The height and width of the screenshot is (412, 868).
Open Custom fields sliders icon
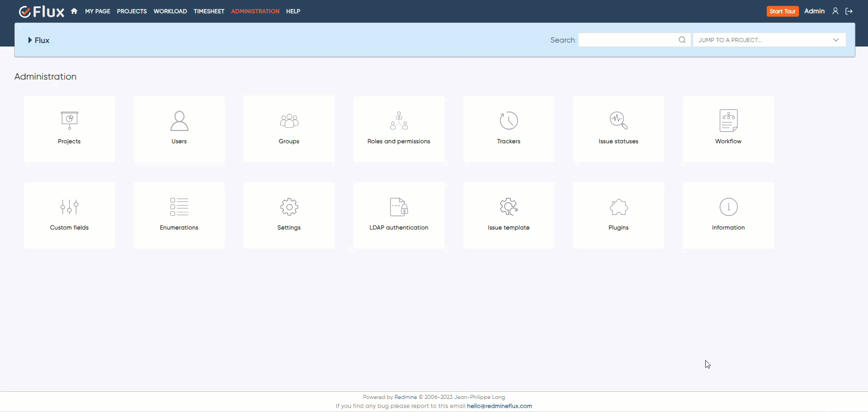(x=69, y=207)
